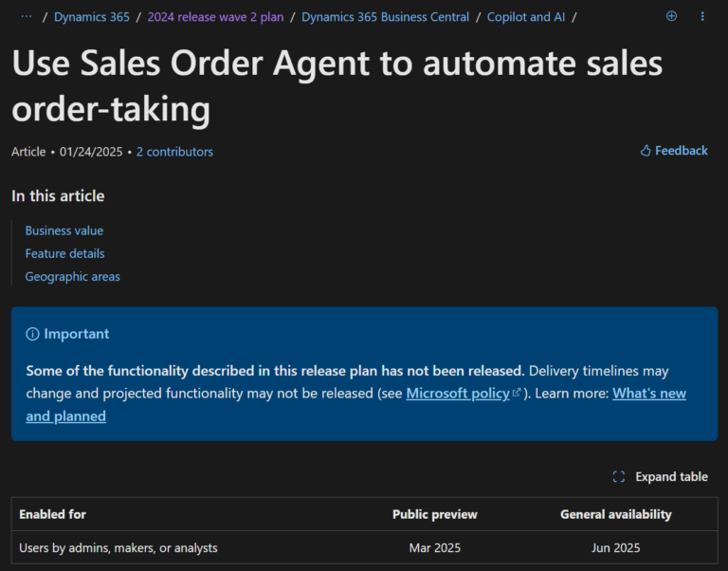Open What's new and planned link
The height and width of the screenshot is (571, 728).
(648, 393)
